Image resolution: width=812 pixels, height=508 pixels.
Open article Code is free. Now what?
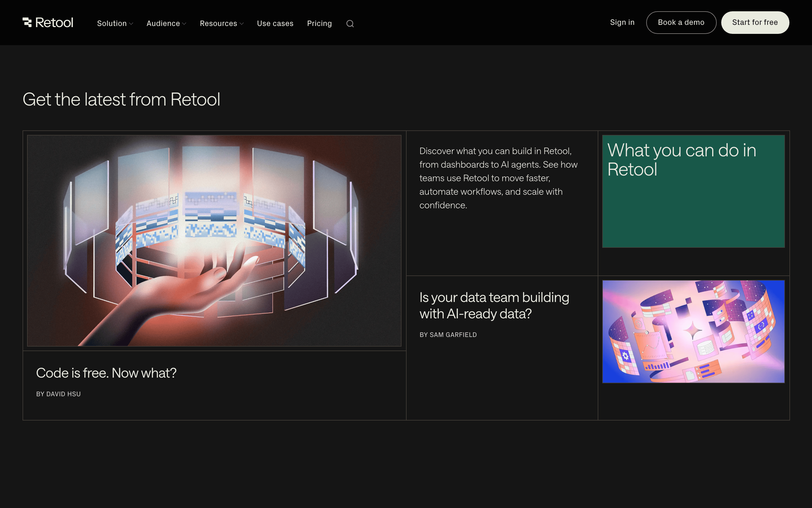click(x=106, y=373)
